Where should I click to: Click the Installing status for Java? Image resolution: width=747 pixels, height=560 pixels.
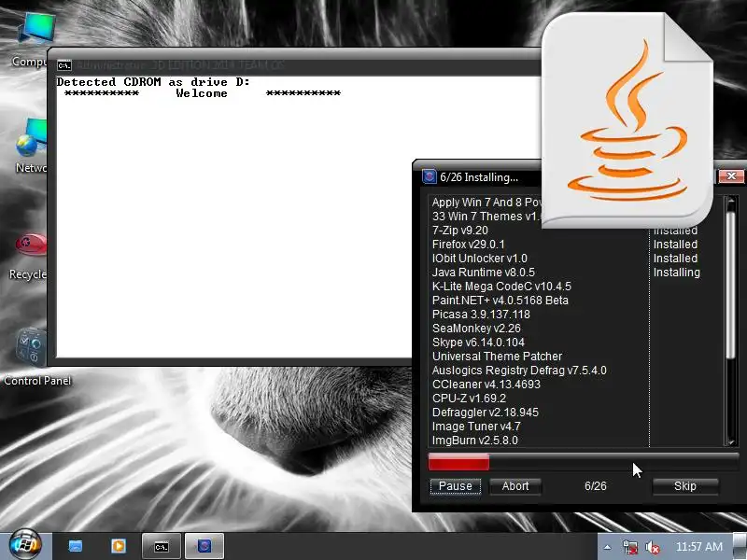tap(676, 273)
